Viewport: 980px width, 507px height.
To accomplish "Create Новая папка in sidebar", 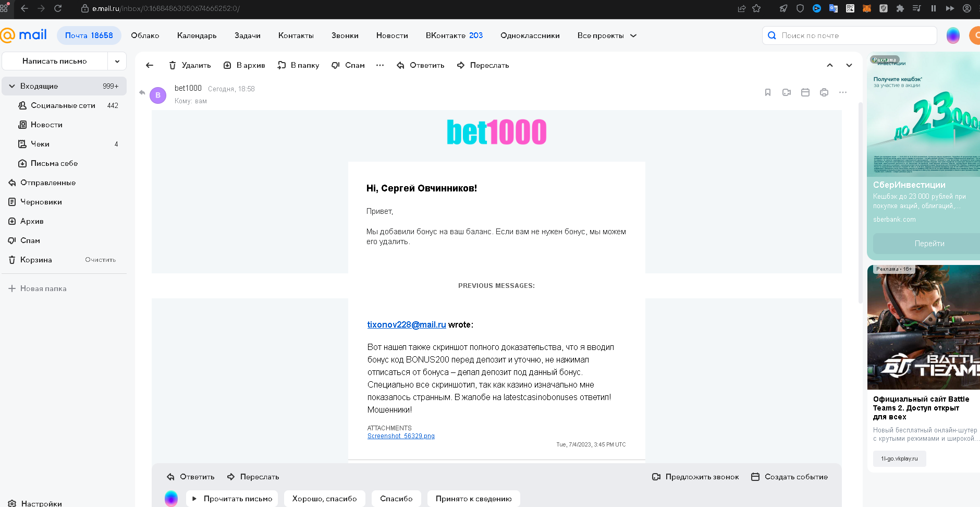I will point(38,288).
